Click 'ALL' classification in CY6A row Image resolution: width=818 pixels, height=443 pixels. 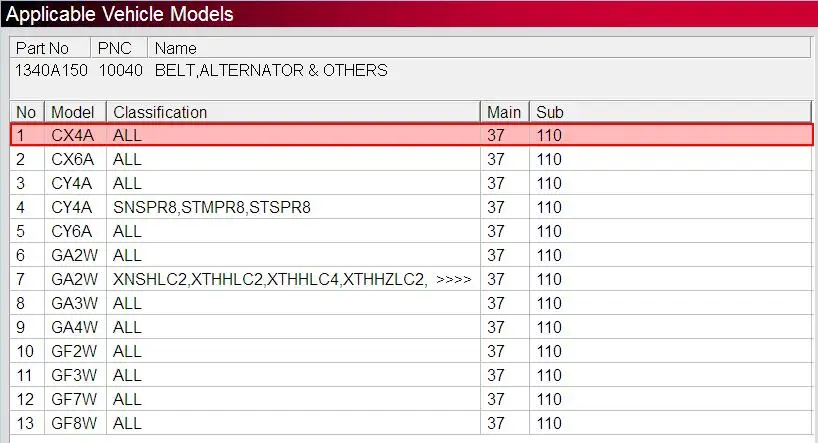point(127,231)
